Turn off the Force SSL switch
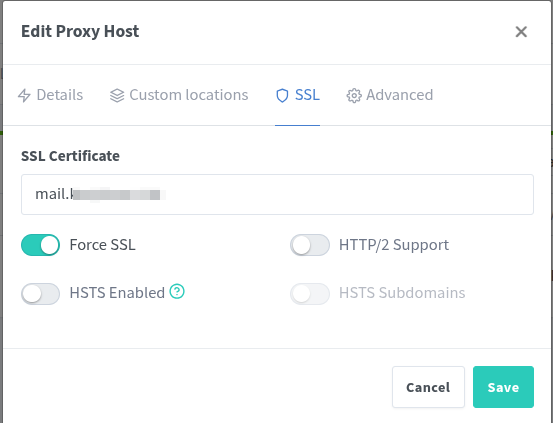 pyautogui.click(x=40, y=245)
